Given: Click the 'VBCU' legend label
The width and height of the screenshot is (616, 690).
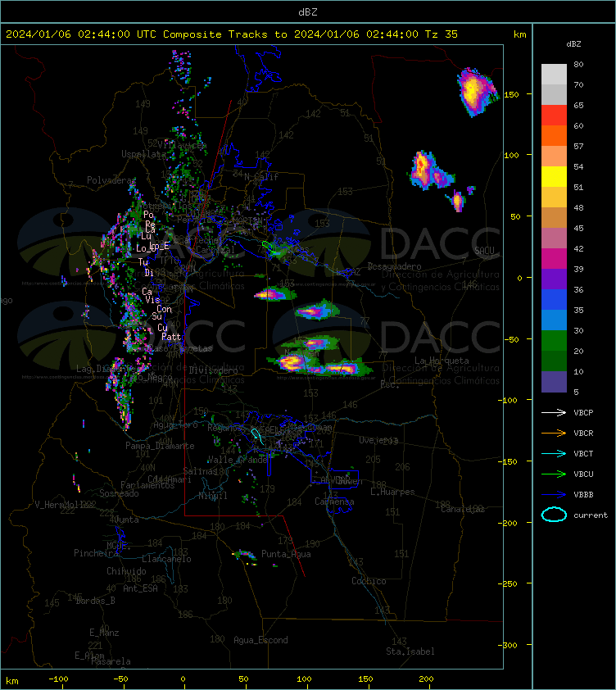Looking at the screenshot, I should pyautogui.click(x=583, y=474).
